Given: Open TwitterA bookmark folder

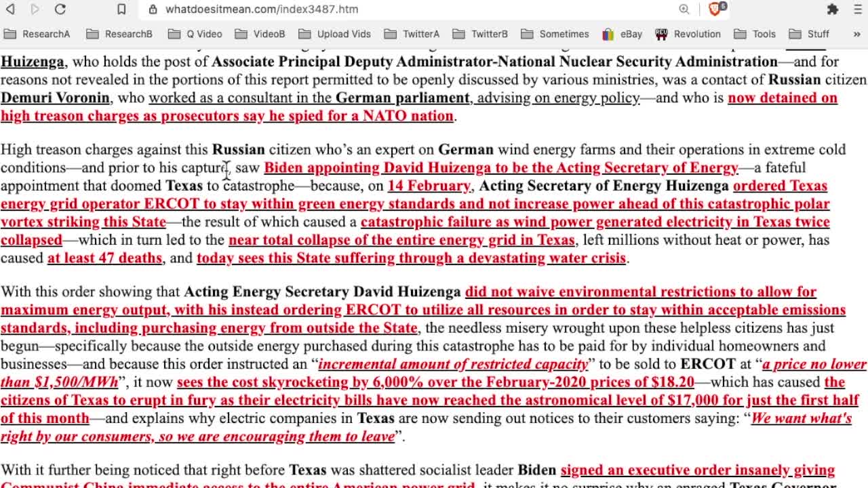Looking at the screenshot, I should (412, 34).
